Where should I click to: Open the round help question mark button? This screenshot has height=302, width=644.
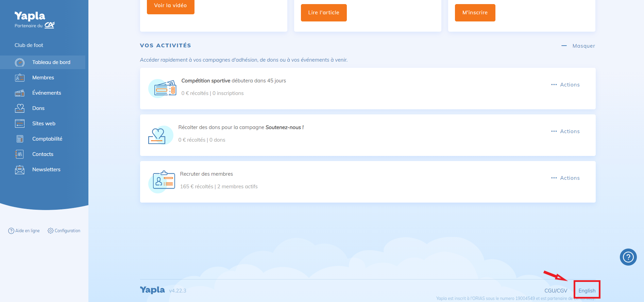(x=628, y=257)
